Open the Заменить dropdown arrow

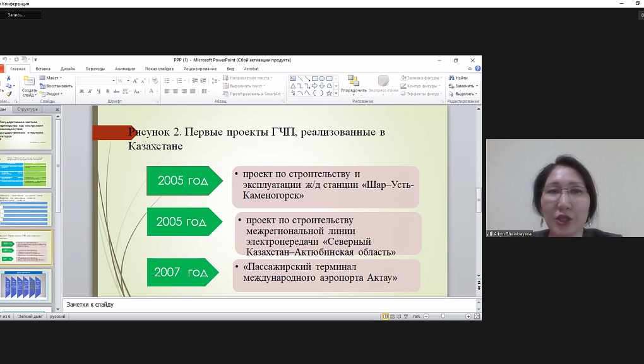tap(477, 86)
